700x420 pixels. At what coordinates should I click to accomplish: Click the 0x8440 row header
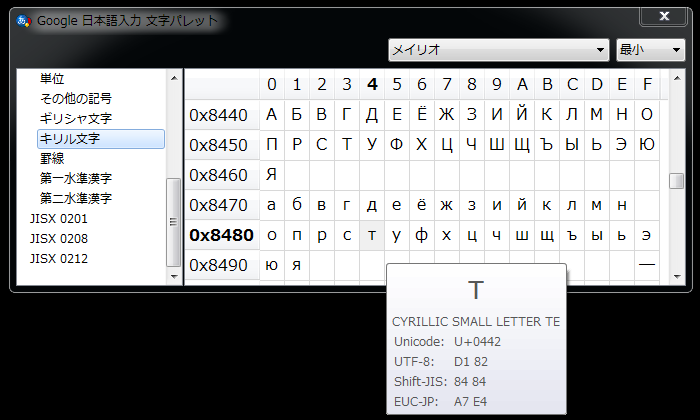click(x=222, y=115)
